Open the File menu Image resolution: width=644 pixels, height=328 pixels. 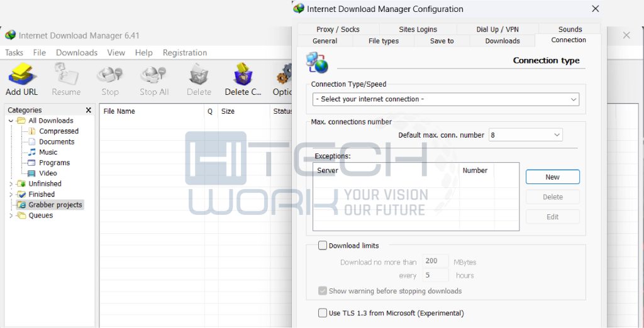point(40,53)
